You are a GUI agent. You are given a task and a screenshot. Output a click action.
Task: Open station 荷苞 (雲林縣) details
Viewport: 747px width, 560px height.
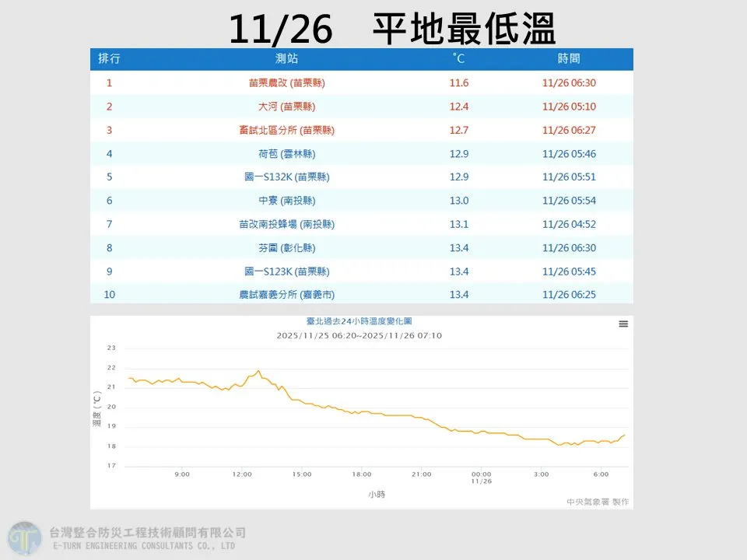point(289,153)
